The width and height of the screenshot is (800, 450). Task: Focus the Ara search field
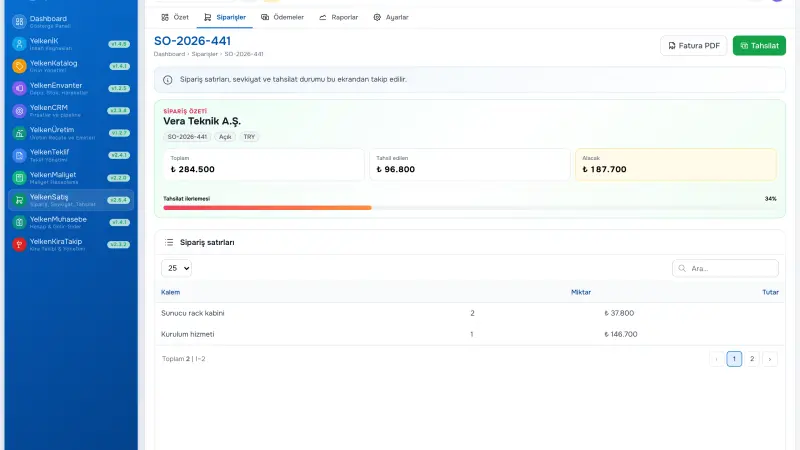pos(725,268)
